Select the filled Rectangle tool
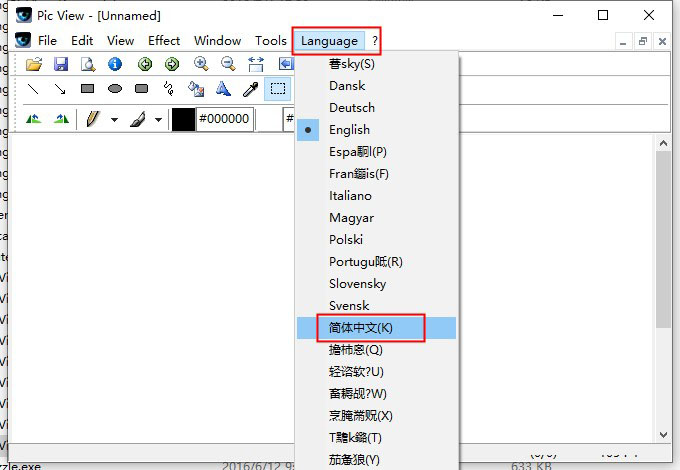680x470 pixels. click(88, 89)
